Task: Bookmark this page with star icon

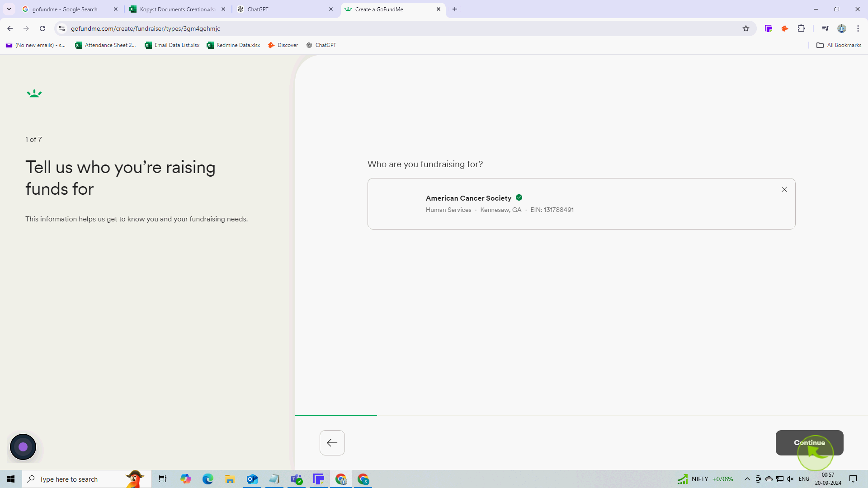Action: point(746,28)
